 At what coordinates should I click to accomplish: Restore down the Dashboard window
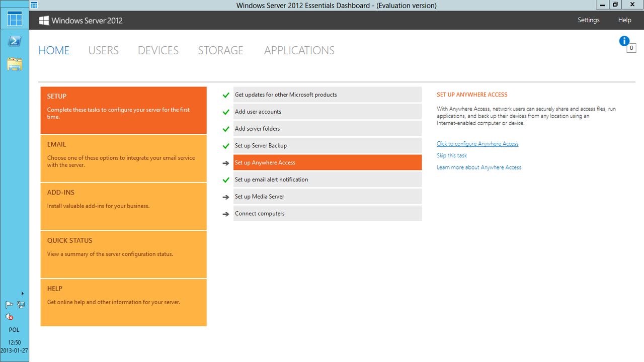point(615,5)
